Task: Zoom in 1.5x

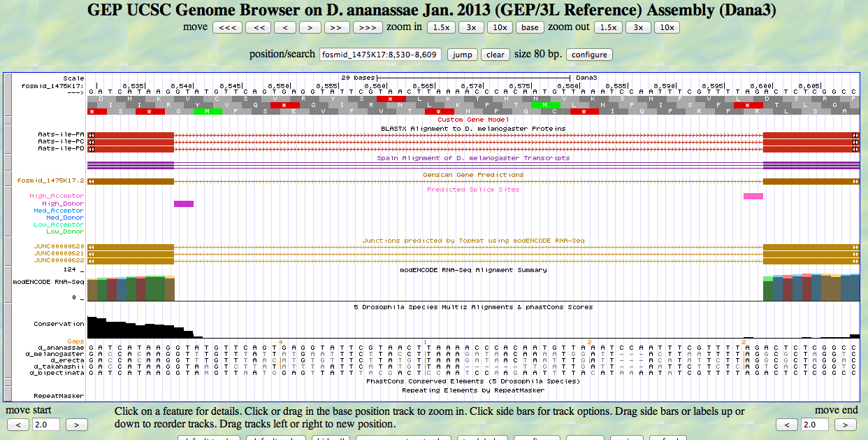Action: coord(440,27)
